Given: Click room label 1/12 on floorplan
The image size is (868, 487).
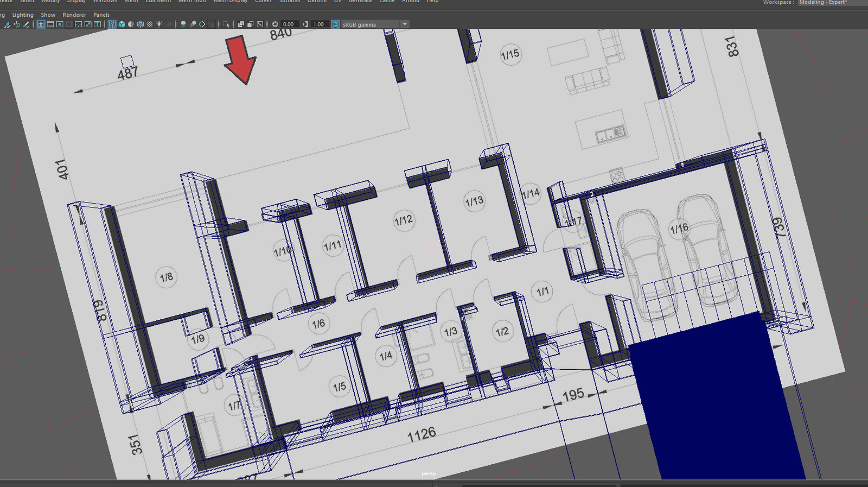Looking at the screenshot, I should pos(404,220).
